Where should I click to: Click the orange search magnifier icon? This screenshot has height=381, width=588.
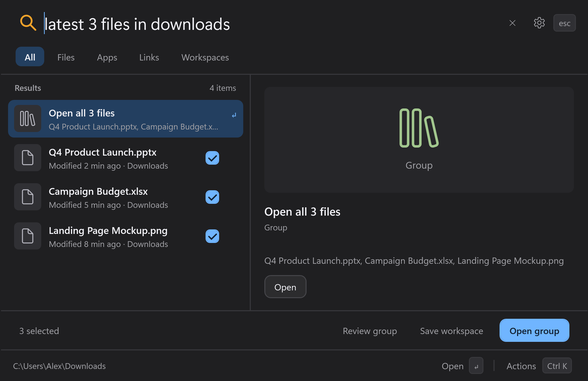click(x=28, y=23)
